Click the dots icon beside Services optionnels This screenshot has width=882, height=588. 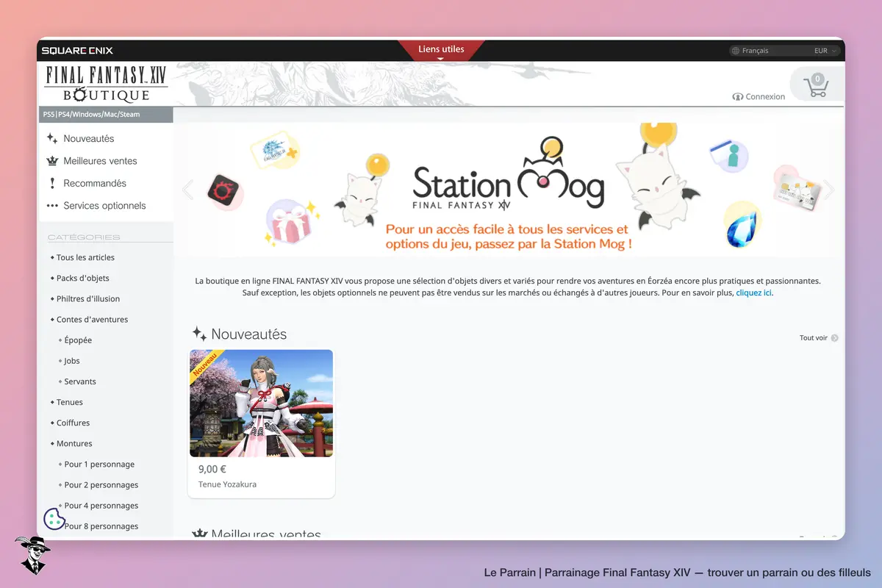point(52,206)
